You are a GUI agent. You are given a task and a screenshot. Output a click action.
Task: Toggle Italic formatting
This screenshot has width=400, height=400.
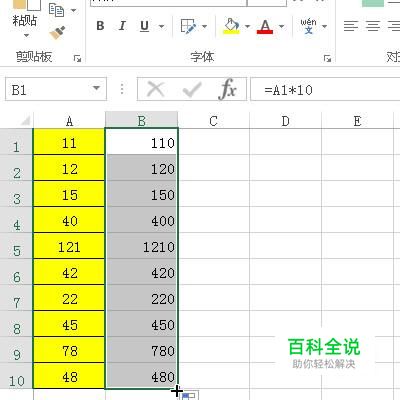122,26
